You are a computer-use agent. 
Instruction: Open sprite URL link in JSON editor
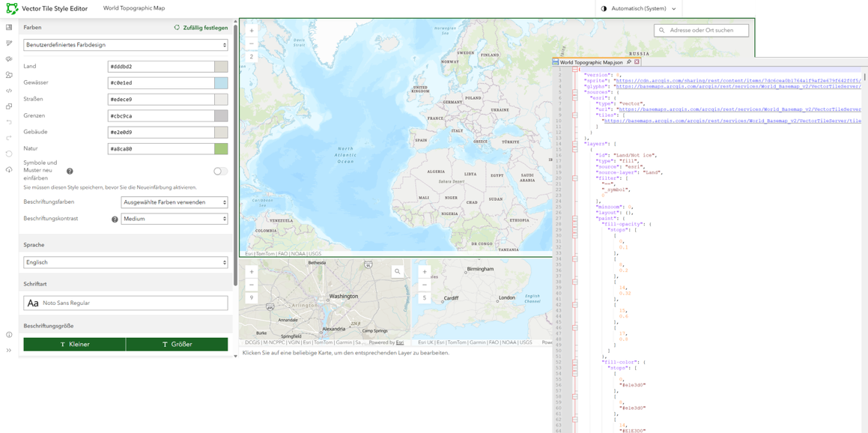(738, 81)
